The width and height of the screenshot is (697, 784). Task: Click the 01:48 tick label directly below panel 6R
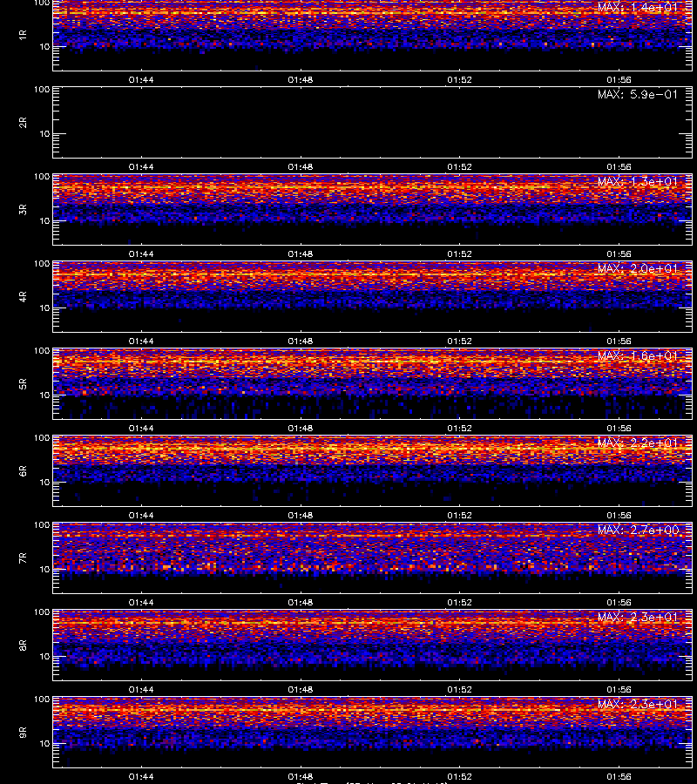[301, 515]
